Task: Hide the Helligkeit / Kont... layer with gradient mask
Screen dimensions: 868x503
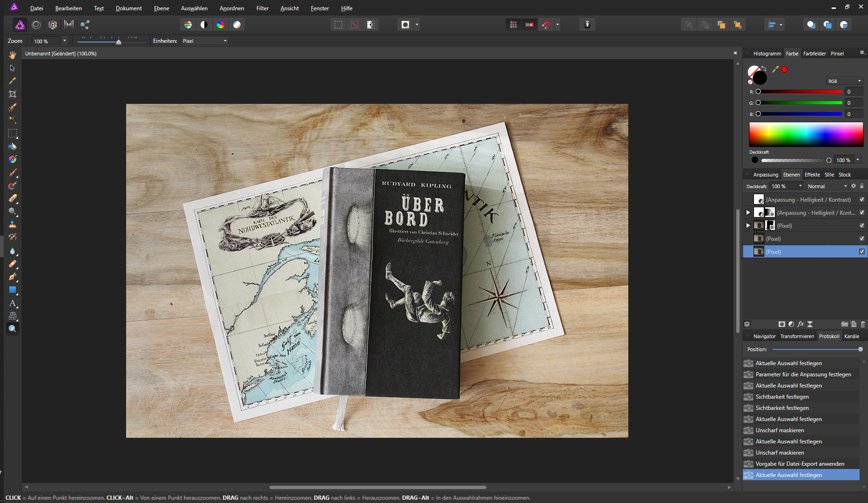Action: (x=861, y=212)
